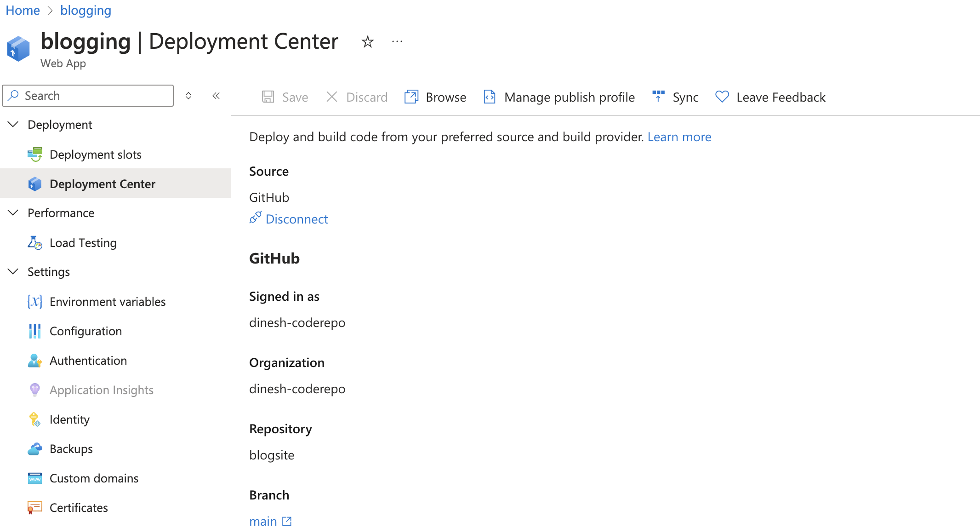Click the Configuration bars icon
The image size is (980, 528).
click(x=35, y=331)
